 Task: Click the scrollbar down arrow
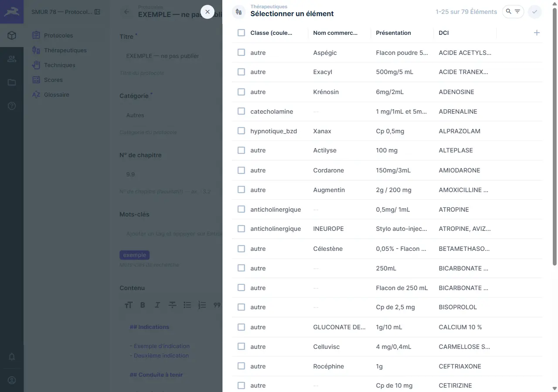coord(555,388)
